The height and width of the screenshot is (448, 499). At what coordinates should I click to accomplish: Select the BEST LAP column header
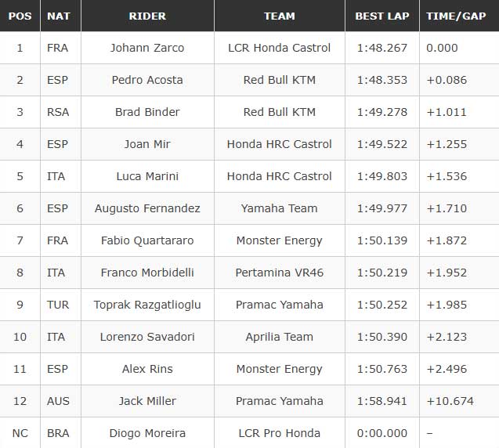[x=381, y=16]
